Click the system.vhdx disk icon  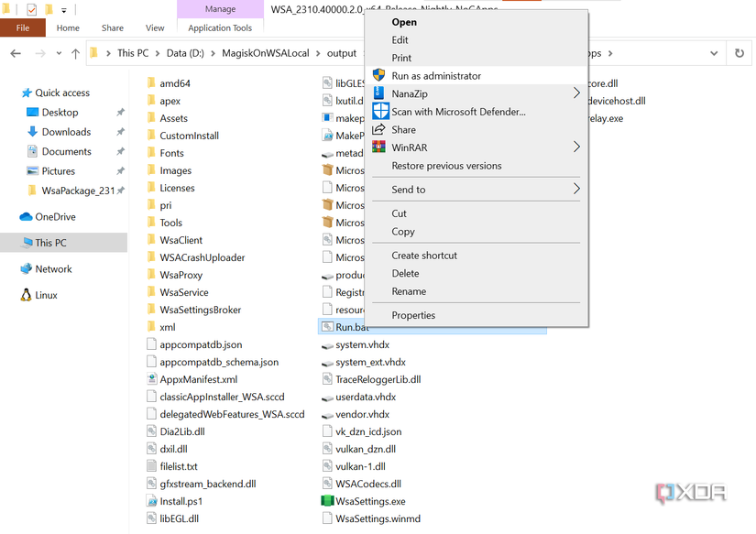327,345
